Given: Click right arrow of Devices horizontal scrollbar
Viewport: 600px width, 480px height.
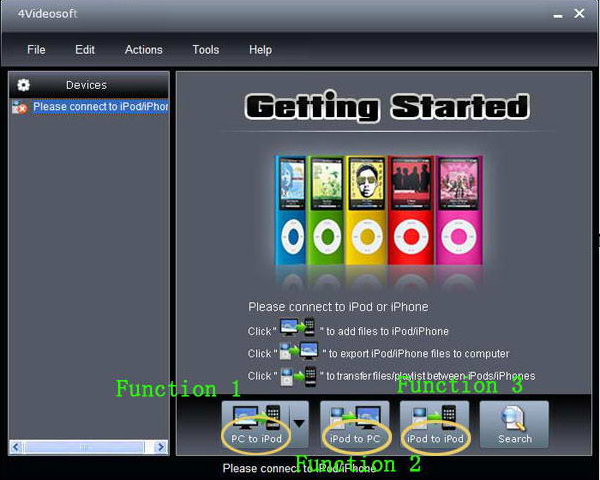Looking at the screenshot, I should pyautogui.click(x=161, y=447).
